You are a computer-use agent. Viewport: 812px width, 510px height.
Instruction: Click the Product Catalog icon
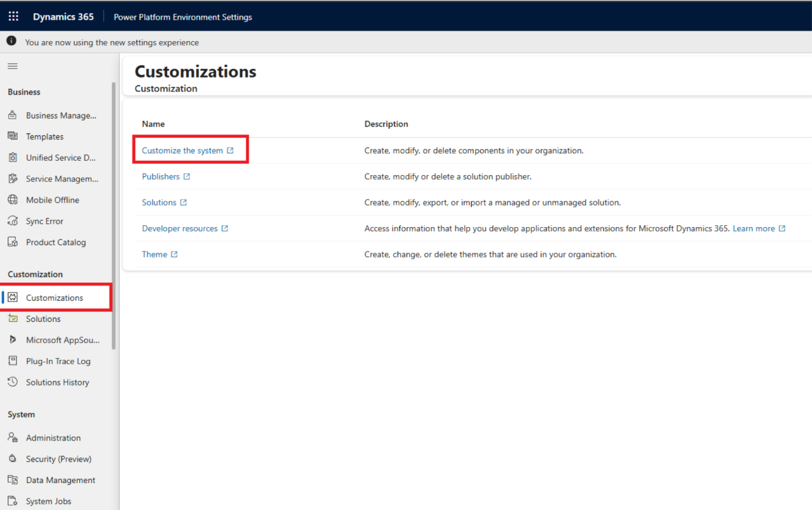coord(13,242)
